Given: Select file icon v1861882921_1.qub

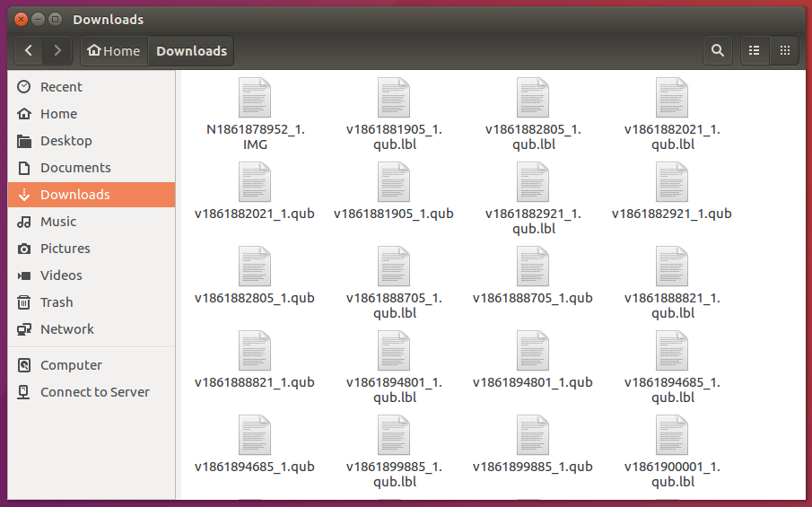Looking at the screenshot, I should click(x=672, y=182).
